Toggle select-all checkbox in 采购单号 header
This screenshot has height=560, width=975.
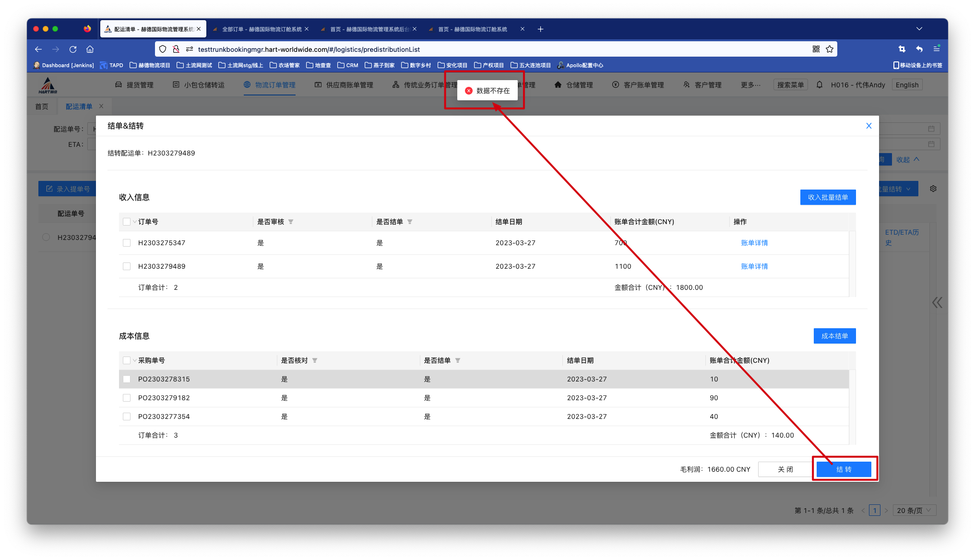click(x=127, y=360)
